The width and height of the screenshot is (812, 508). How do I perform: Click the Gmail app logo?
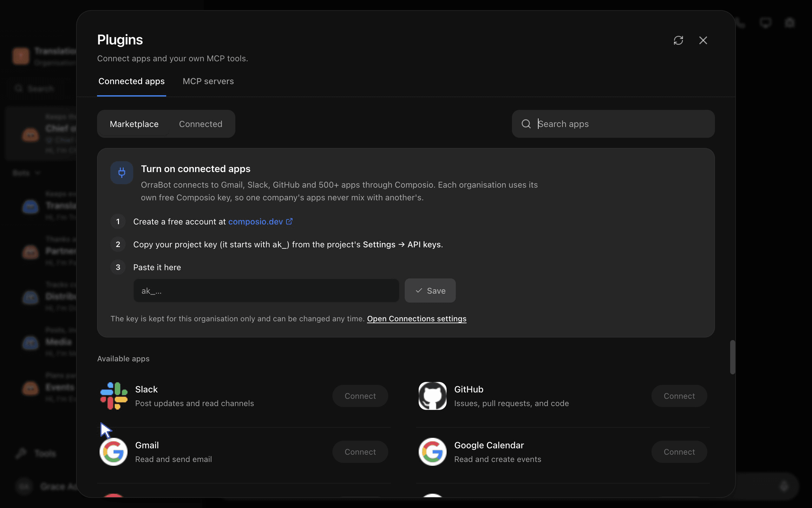coord(114,451)
